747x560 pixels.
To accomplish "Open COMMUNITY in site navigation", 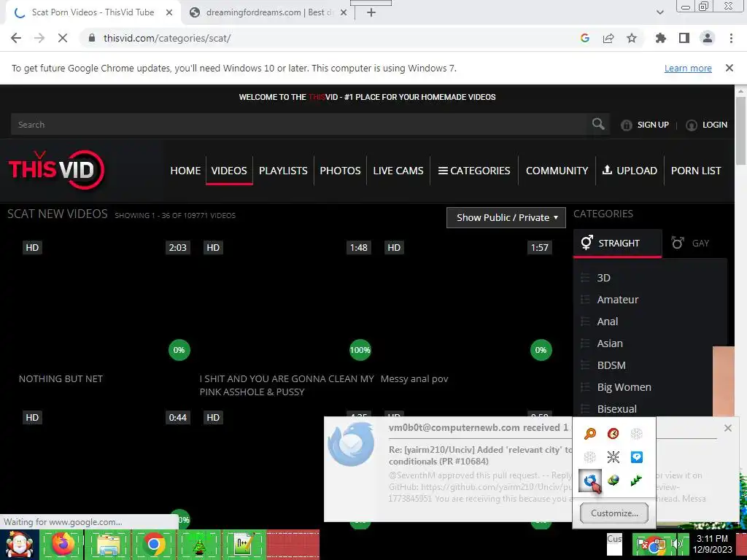I will [x=557, y=171].
